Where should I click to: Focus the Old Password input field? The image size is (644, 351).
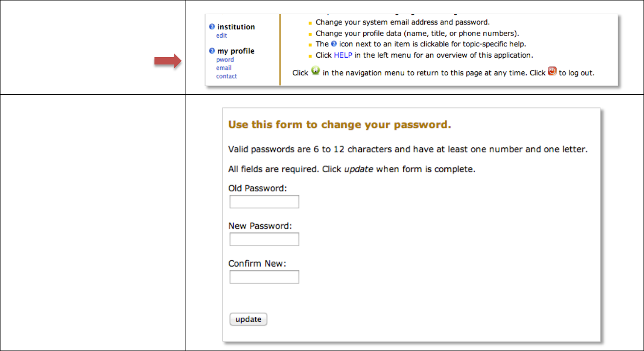click(264, 202)
